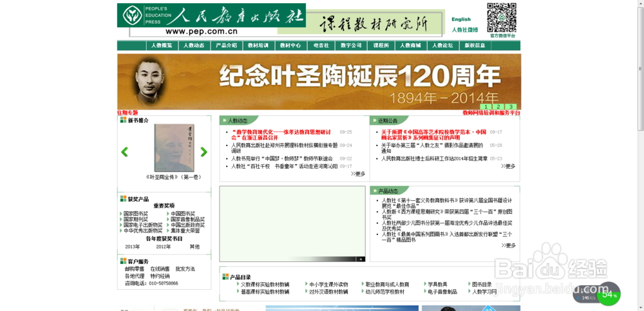The width and height of the screenshot is (644, 311).
Task: Open the 人教动态 navigation item
Action: (194, 46)
